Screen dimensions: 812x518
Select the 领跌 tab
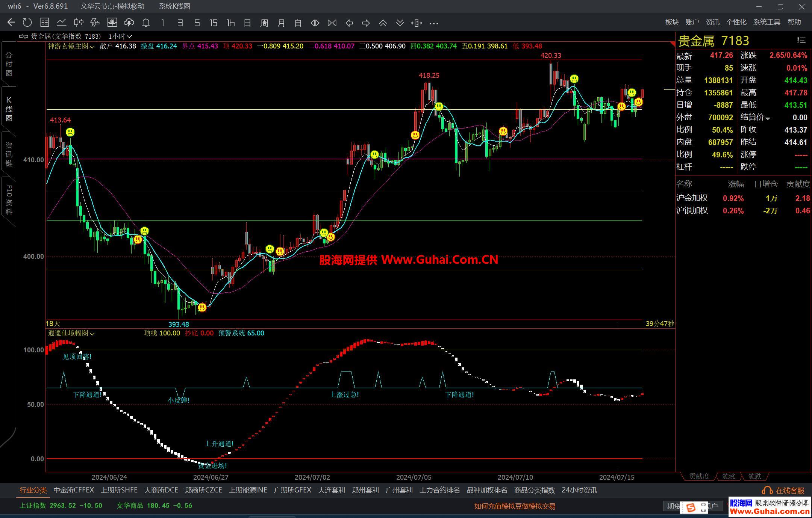point(754,476)
